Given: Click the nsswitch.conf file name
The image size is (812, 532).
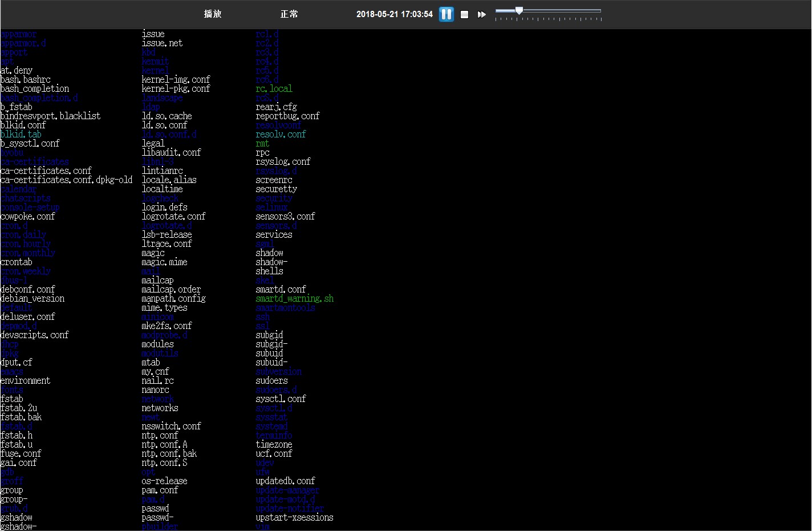Looking at the screenshot, I should [171, 427].
